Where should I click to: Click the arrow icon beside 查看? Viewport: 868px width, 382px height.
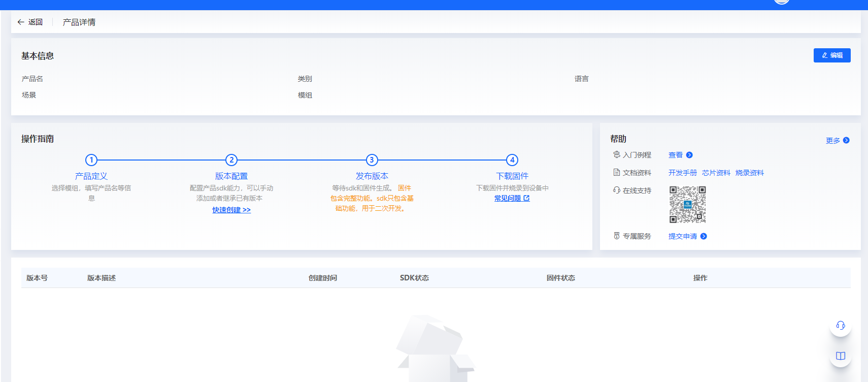point(689,155)
